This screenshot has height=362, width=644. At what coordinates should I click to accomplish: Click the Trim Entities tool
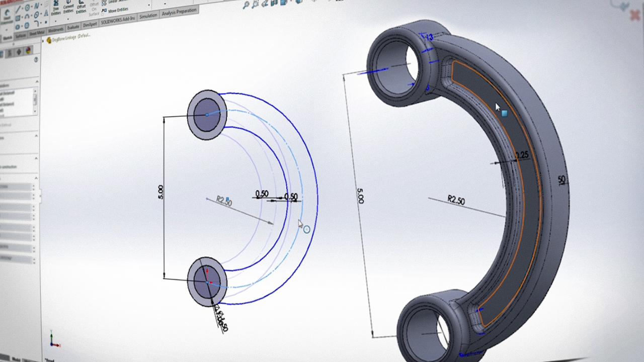click(55, 9)
